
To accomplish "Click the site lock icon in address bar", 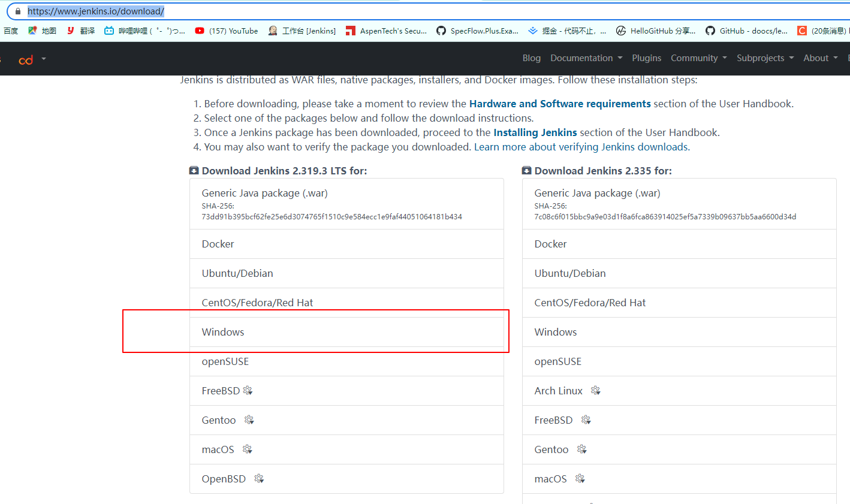I will coord(18,11).
